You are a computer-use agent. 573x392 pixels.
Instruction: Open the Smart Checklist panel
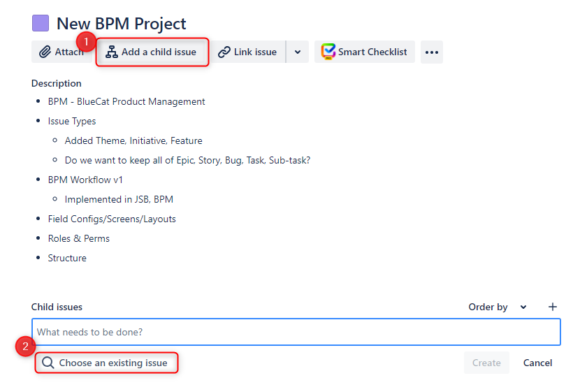(364, 52)
